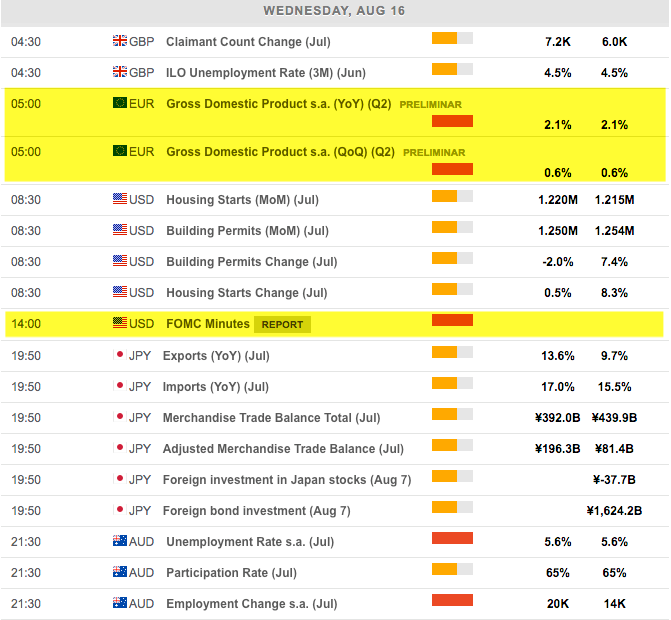This screenshot has width=671, height=620.
Task: Click Australian flag beside Unemployment Rate s.a.
Action: click(120, 541)
